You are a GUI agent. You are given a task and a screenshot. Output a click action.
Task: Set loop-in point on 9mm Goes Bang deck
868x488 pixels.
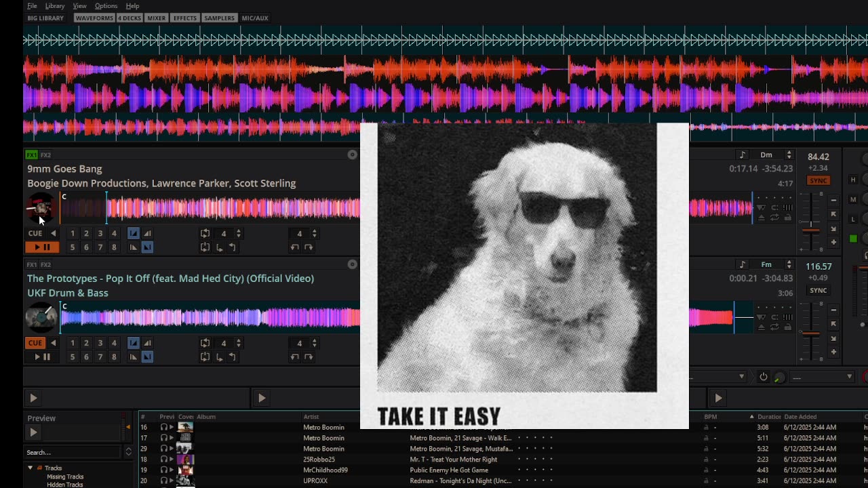coord(219,247)
